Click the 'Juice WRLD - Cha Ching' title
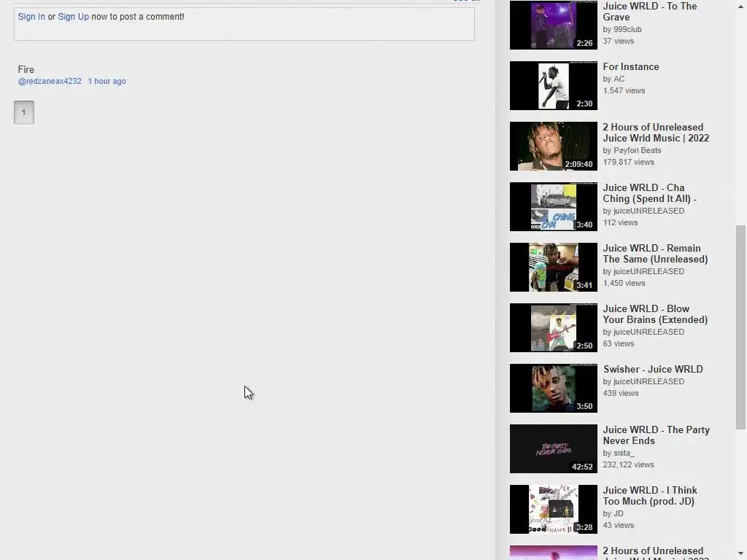The width and height of the screenshot is (747, 560). click(650, 192)
